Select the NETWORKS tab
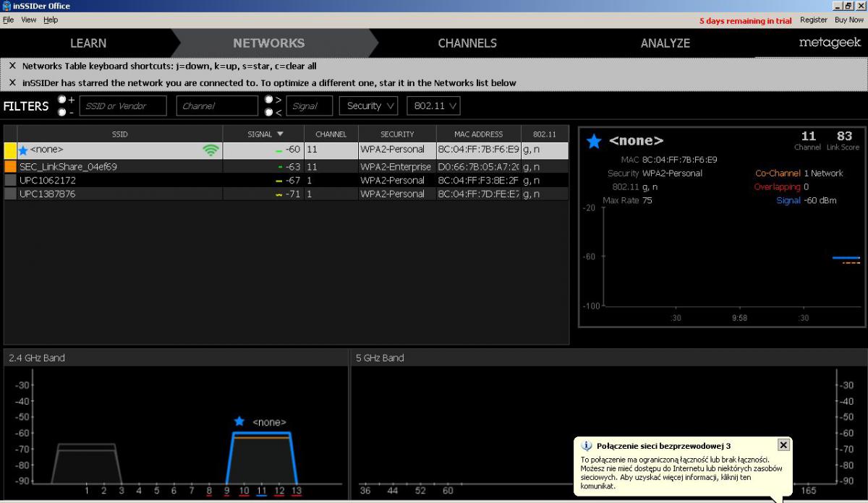868x503 pixels. (269, 43)
